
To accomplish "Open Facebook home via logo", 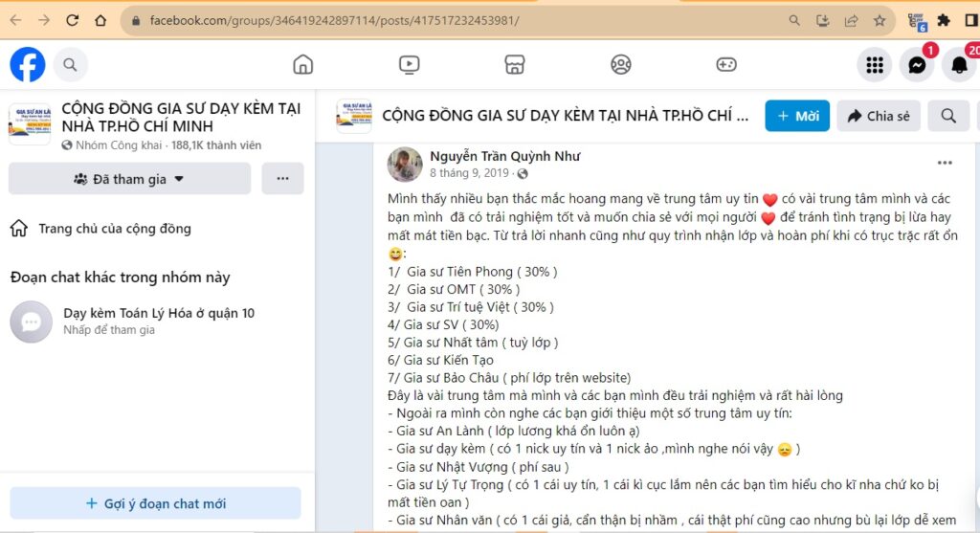I will pos(28,64).
